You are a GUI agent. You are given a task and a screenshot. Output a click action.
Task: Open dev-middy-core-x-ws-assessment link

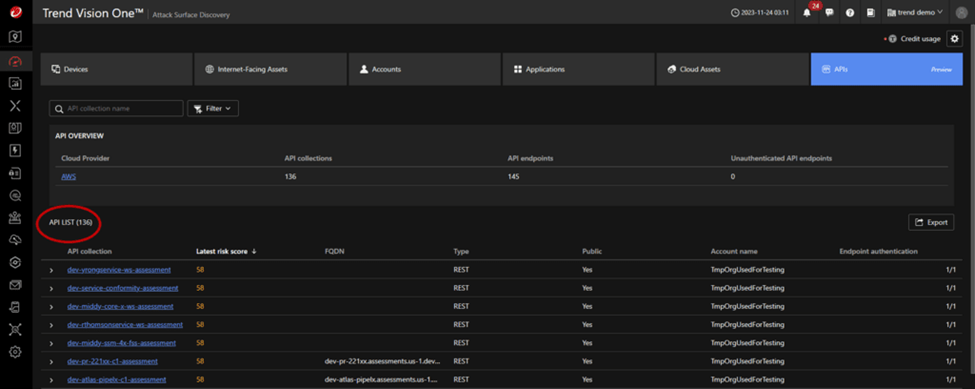[x=120, y=306]
